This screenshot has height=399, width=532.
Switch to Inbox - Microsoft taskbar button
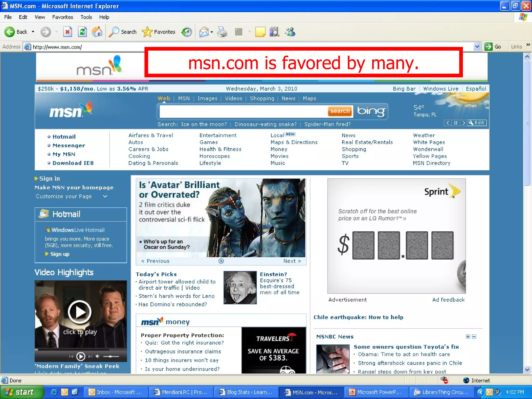pyautogui.click(x=116, y=392)
